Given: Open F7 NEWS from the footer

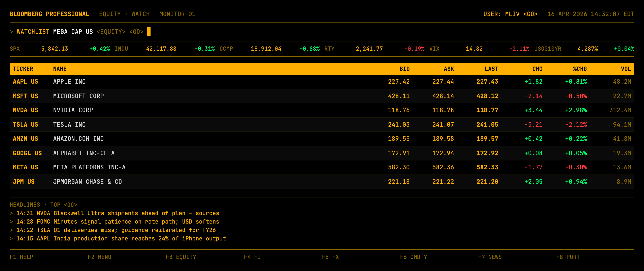Looking at the screenshot, I should click(x=490, y=257).
